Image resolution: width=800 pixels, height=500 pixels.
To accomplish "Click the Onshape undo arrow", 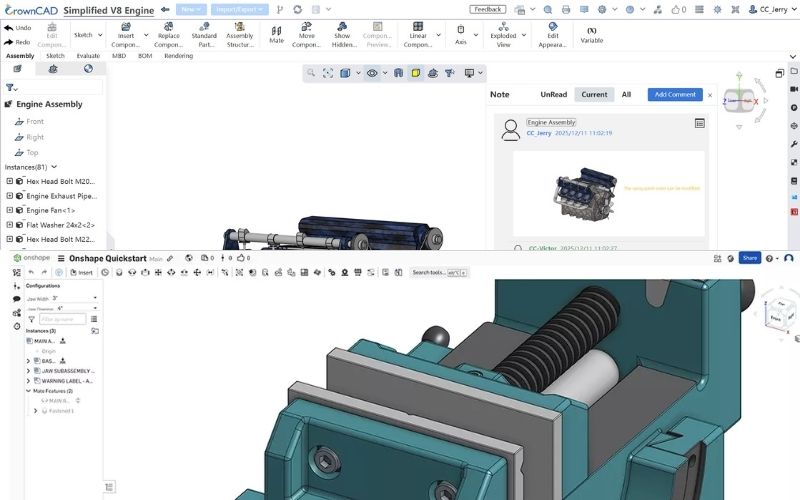I will tap(31, 272).
